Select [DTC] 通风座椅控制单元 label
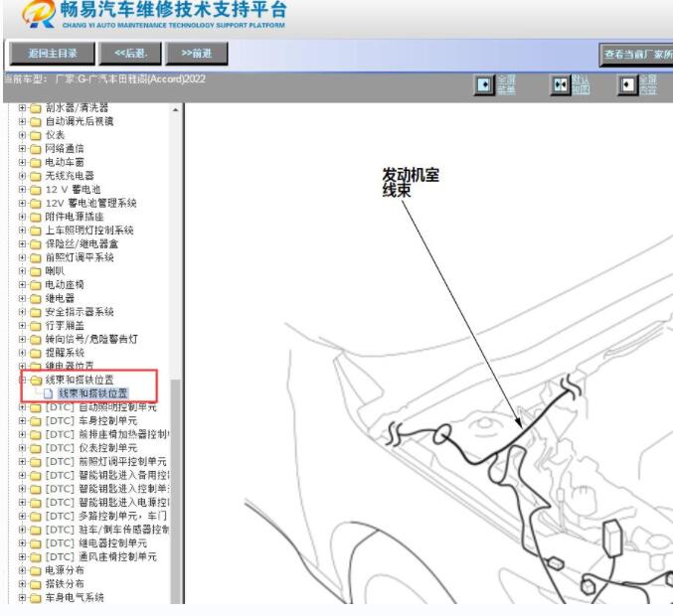 click(100, 556)
